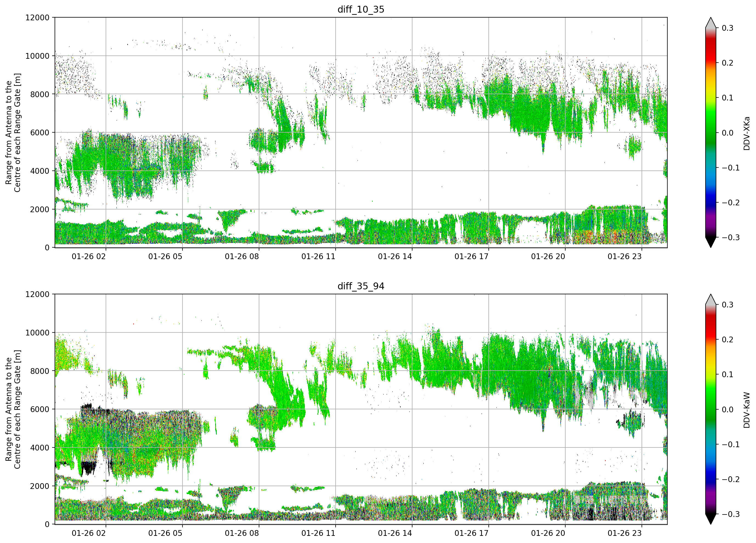Click the 0.1 tick on DDV-XKa colorbar
The image size is (756, 543).
tap(728, 98)
